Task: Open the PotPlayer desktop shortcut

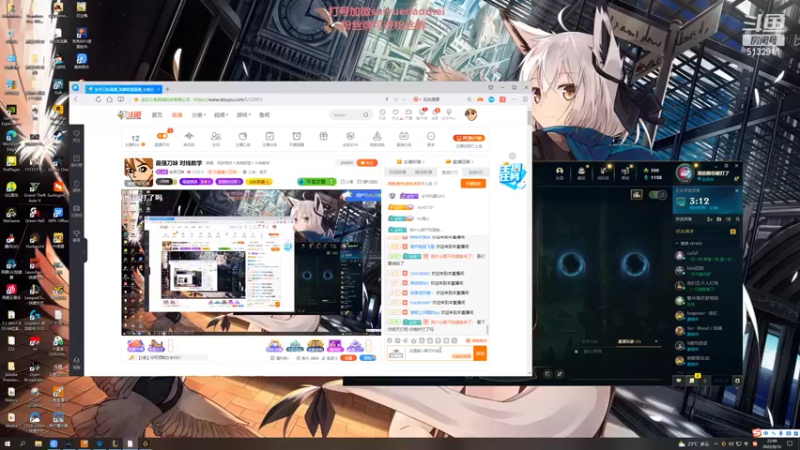Action: pos(11,163)
